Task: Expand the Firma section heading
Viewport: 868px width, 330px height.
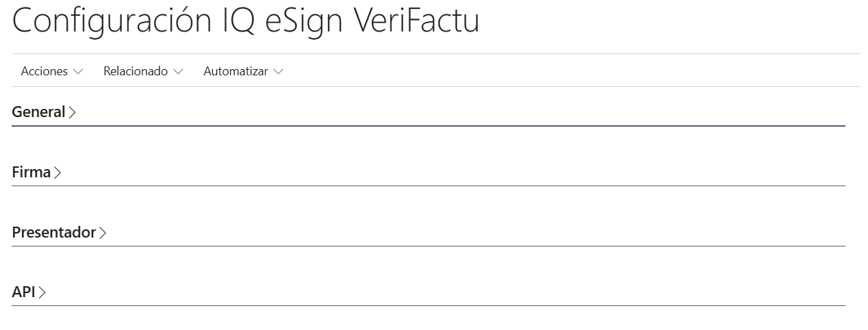Action: [x=31, y=172]
